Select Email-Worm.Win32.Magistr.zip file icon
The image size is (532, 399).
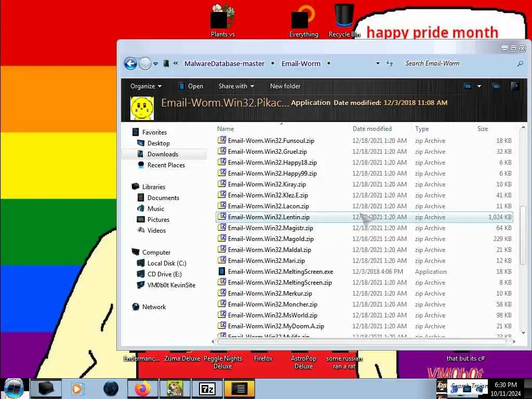coord(222,228)
